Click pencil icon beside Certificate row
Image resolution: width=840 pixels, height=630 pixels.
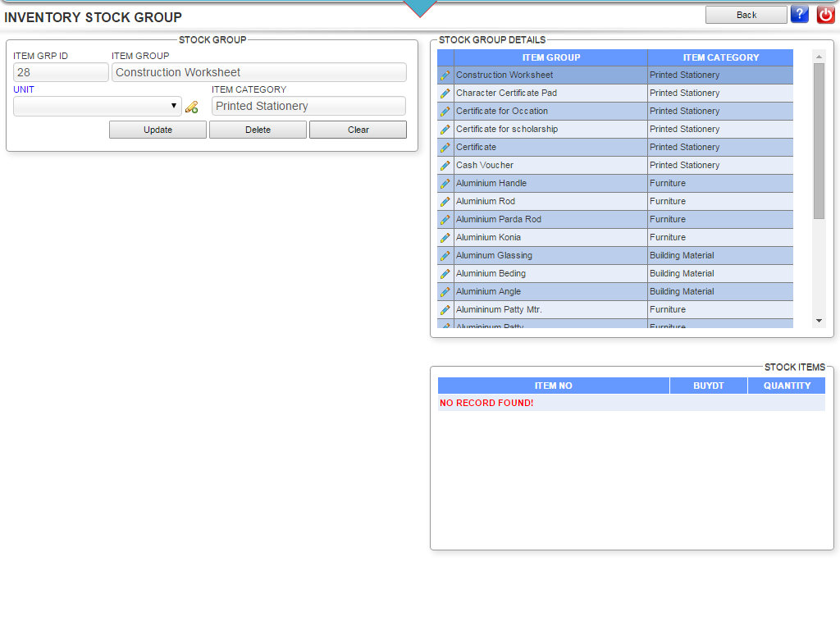(x=445, y=148)
